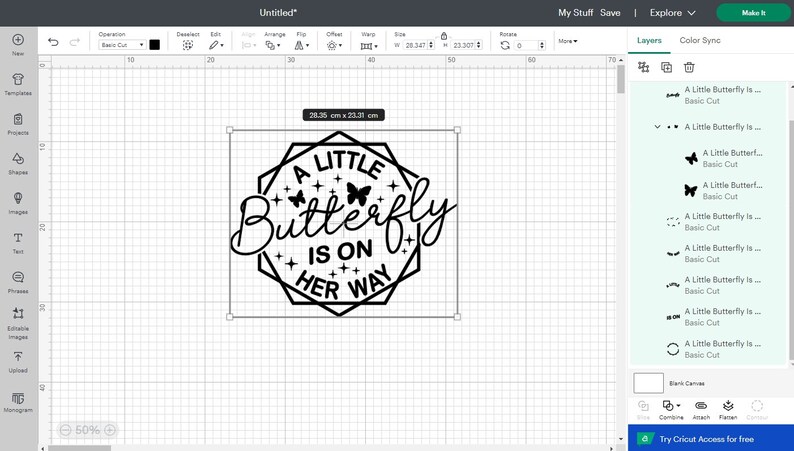Click the canvas horizontal scrollbar
Image resolution: width=794 pixels, height=451 pixels.
tap(80, 448)
